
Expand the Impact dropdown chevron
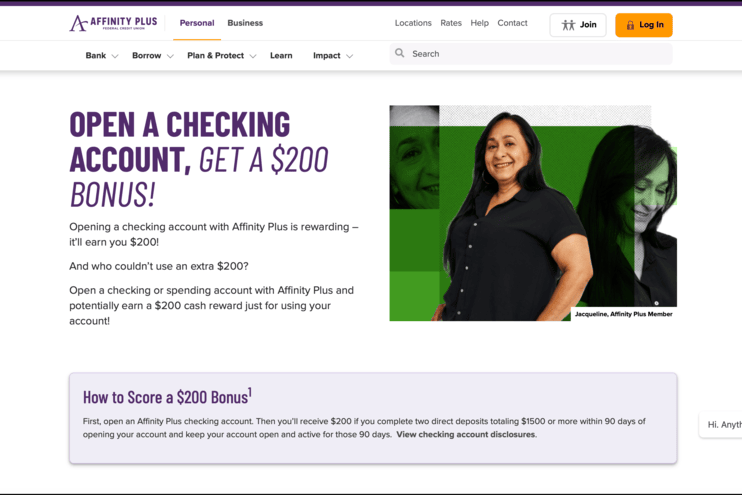point(349,56)
